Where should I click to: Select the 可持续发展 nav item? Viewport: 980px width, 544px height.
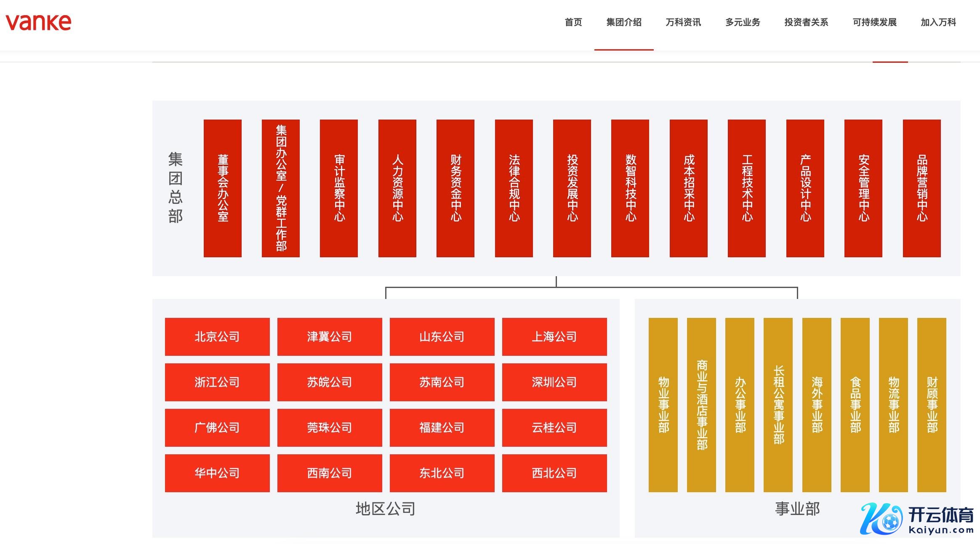(874, 22)
